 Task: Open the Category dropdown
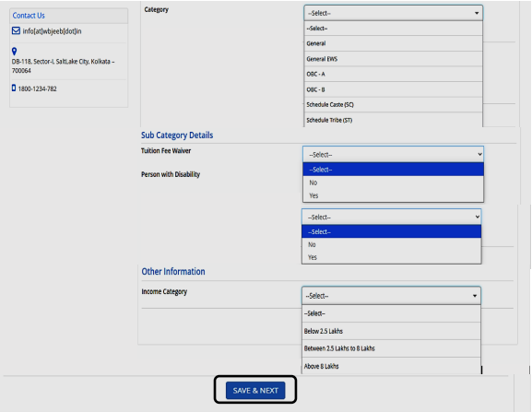(x=393, y=13)
